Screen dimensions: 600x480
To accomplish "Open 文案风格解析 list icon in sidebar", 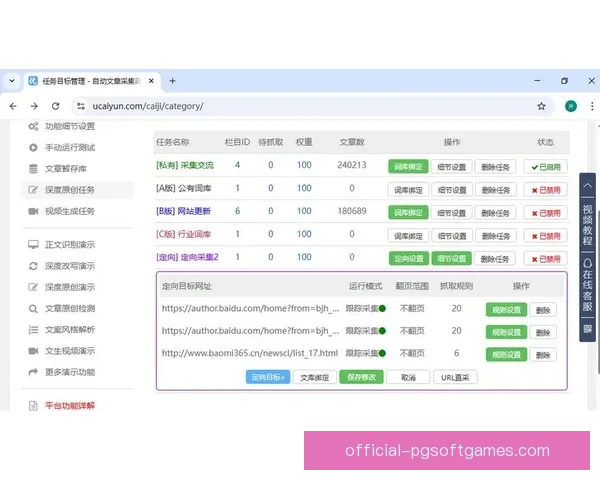I will [33, 330].
